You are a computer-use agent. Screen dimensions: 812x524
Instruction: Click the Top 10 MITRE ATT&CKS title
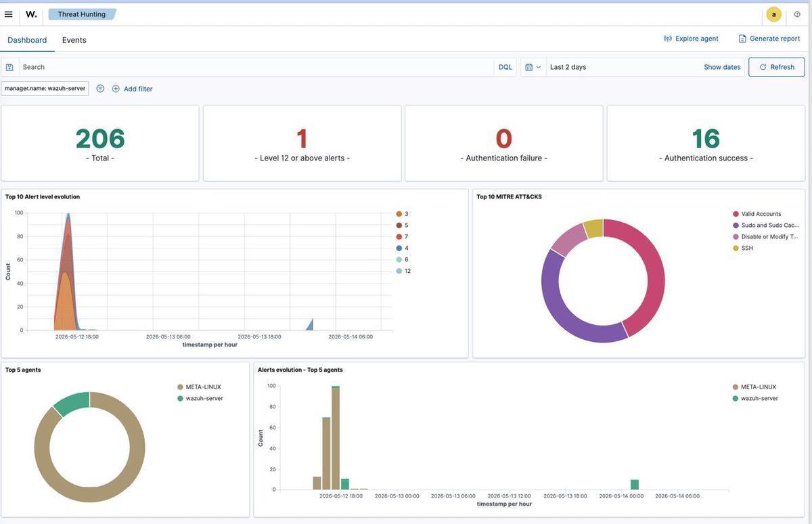tap(509, 197)
